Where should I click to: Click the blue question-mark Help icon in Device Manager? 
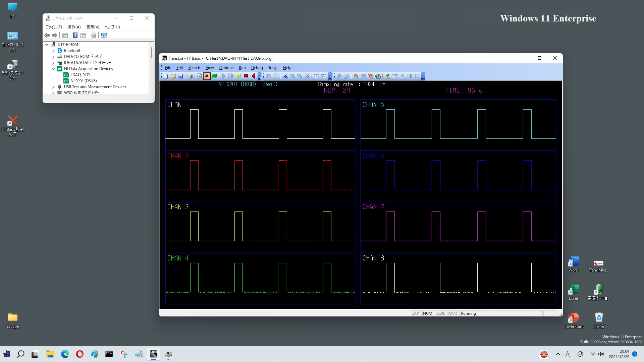click(75, 35)
